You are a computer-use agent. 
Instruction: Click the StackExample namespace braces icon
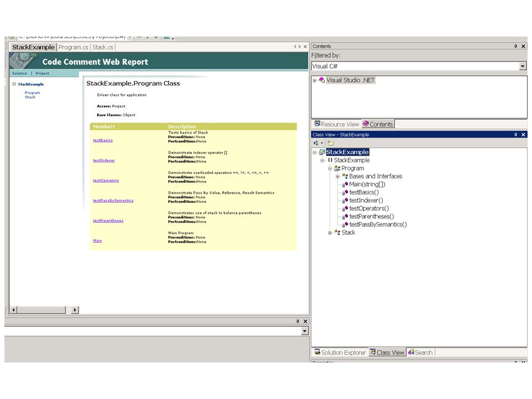(x=330, y=160)
